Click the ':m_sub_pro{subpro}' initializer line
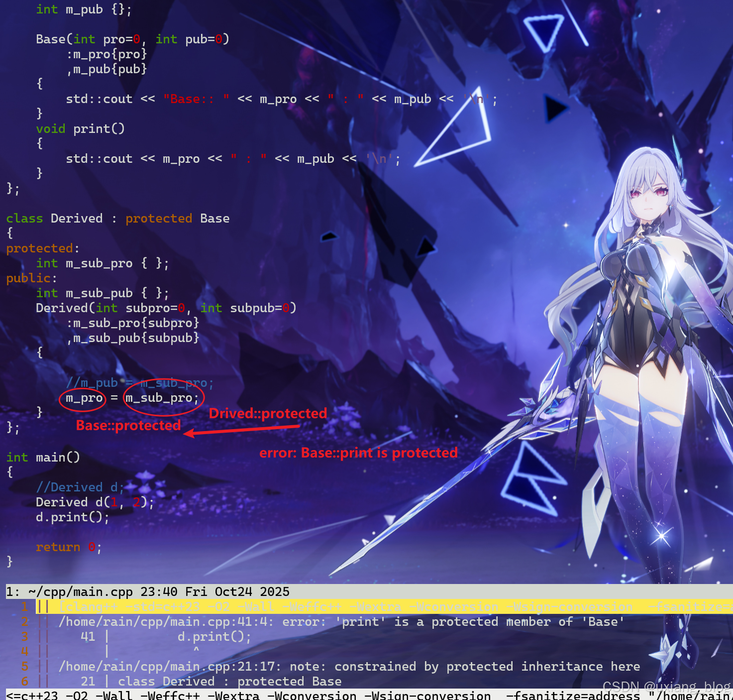The height and width of the screenshot is (700, 733). 133,323
